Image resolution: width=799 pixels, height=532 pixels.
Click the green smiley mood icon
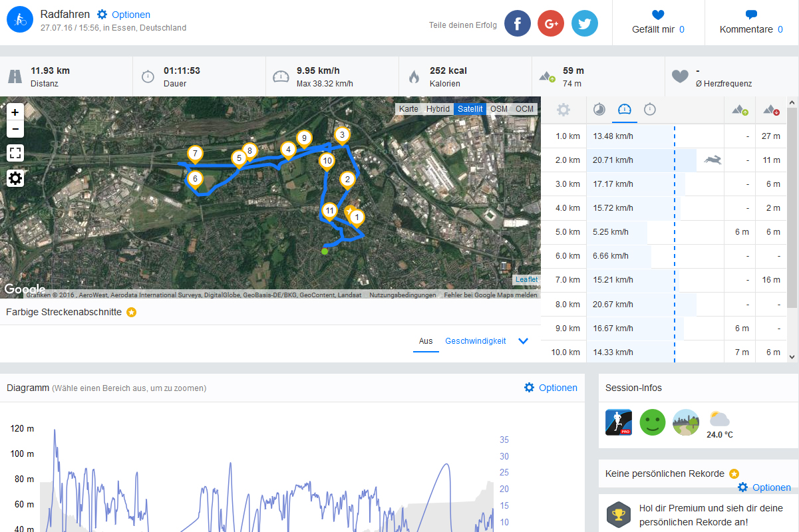click(x=653, y=422)
